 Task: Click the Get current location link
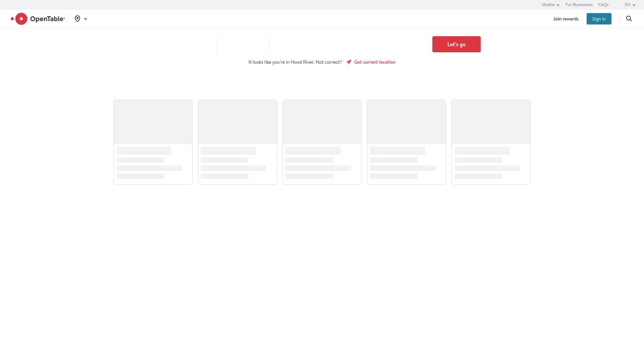[x=374, y=62]
